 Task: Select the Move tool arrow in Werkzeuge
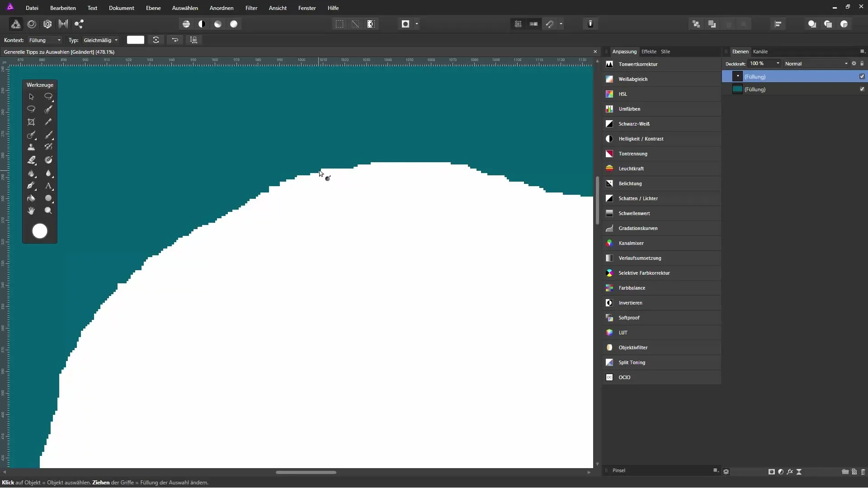(31, 97)
